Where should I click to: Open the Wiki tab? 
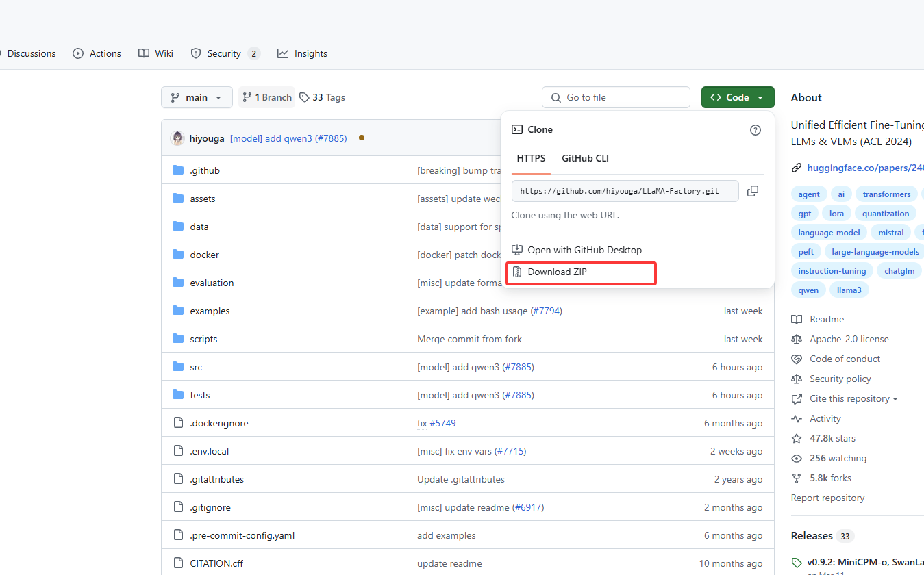pyautogui.click(x=155, y=53)
